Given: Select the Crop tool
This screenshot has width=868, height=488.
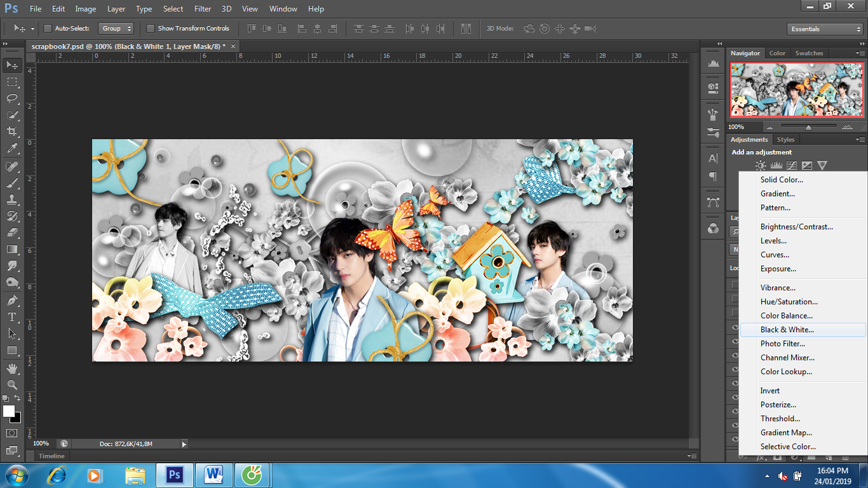Looking at the screenshot, I should (x=12, y=132).
